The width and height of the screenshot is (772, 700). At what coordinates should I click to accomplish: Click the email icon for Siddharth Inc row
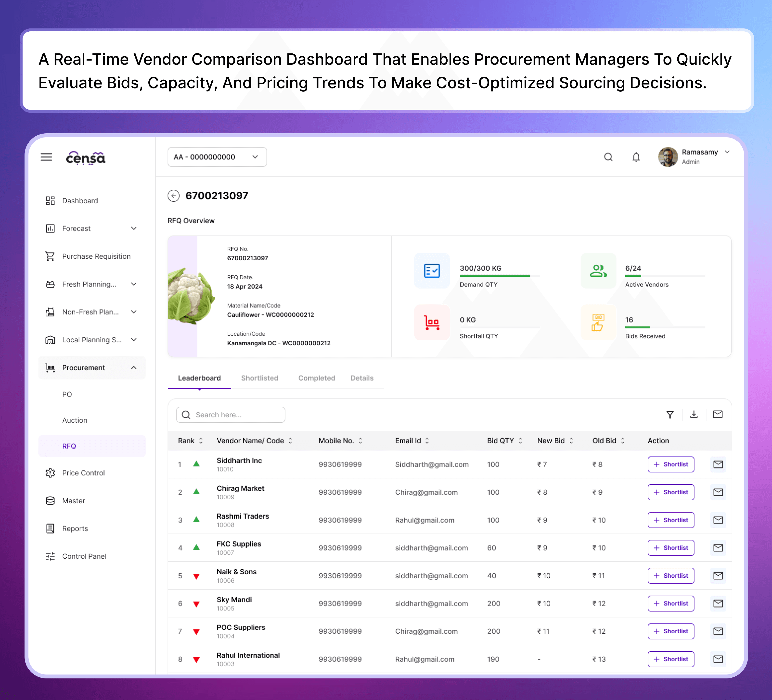[x=718, y=464]
